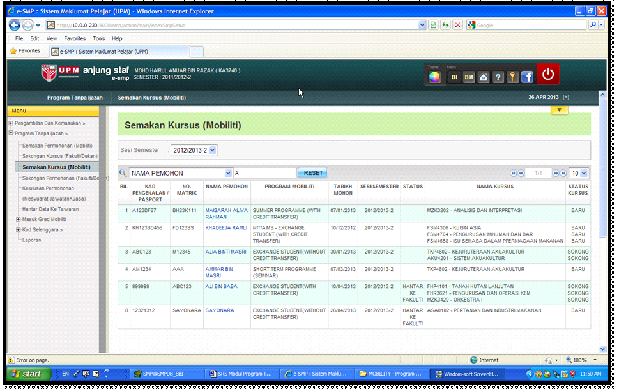The width and height of the screenshot is (620, 392).
Task: Click the Semakan Kursus (Mobiliti) breadcrumb tab
Action: [152, 98]
